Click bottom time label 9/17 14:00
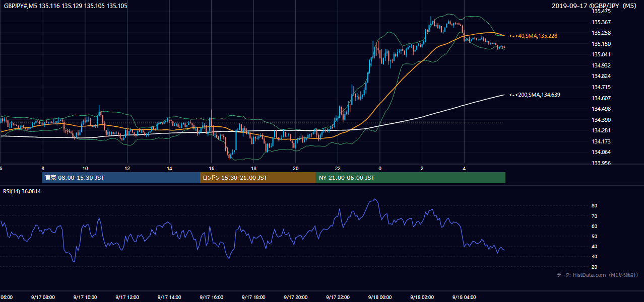Viewport: 644px width, 302px height. click(x=169, y=297)
